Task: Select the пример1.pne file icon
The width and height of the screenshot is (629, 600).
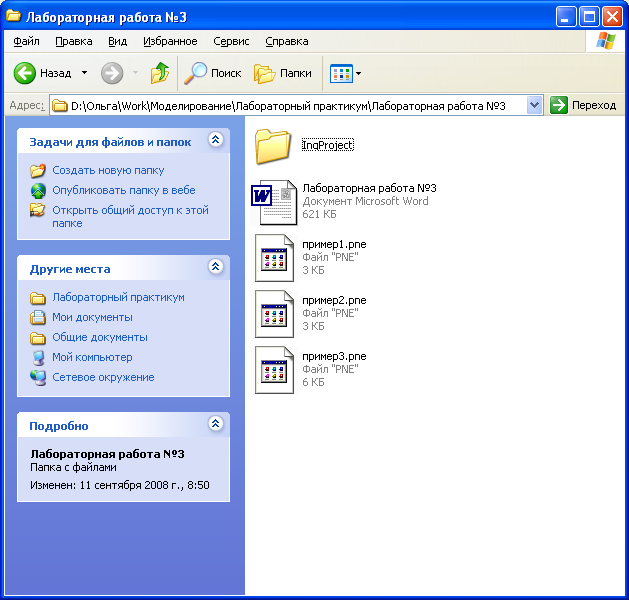Action: click(x=274, y=258)
